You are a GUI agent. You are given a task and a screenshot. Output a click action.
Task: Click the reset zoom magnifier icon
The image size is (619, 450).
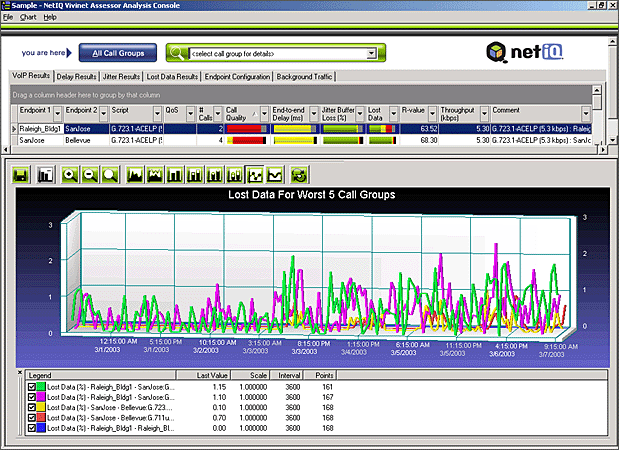[110, 174]
